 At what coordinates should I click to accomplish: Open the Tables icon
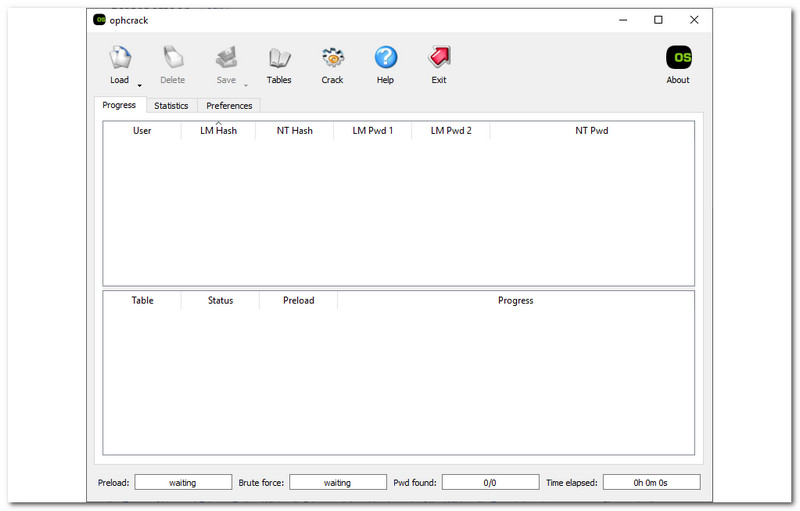click(x=279, y=58)
